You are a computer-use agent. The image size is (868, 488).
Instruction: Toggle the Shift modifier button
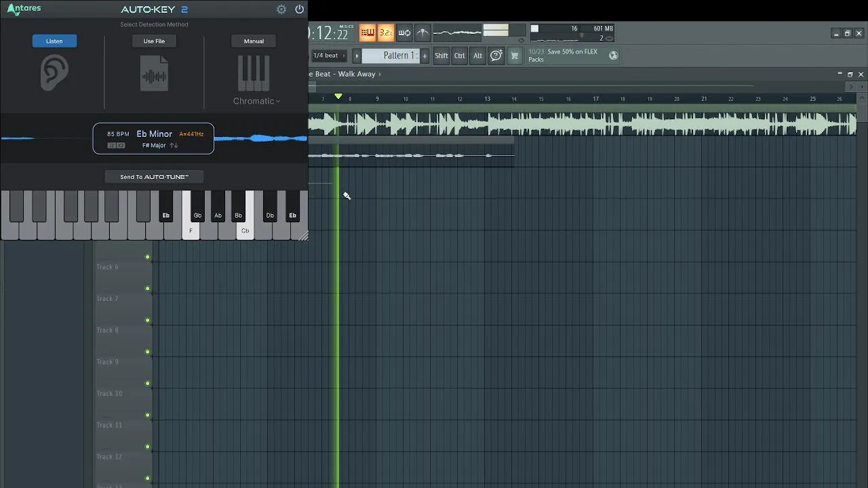coord(441,56)
